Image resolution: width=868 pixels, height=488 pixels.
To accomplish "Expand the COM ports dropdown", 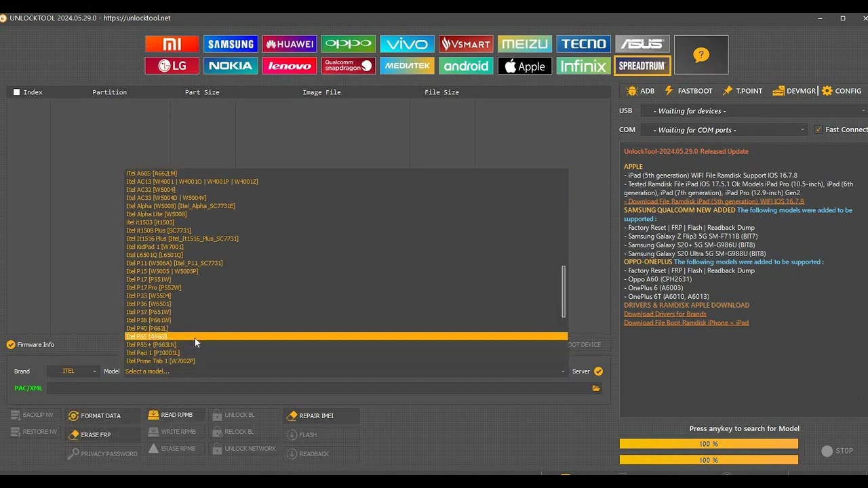I will click(726, 129).
